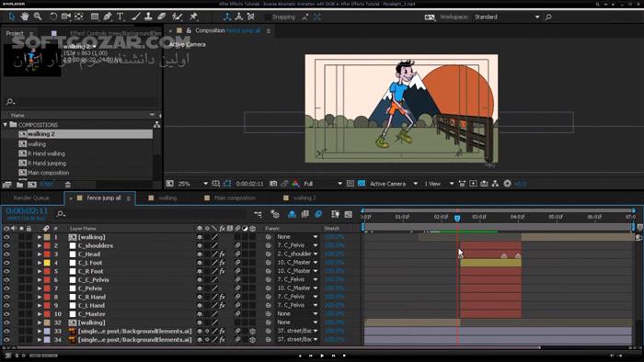The image size is (644, 362).
Task: Select the R Hand walking composition
Action: [46, 153]
